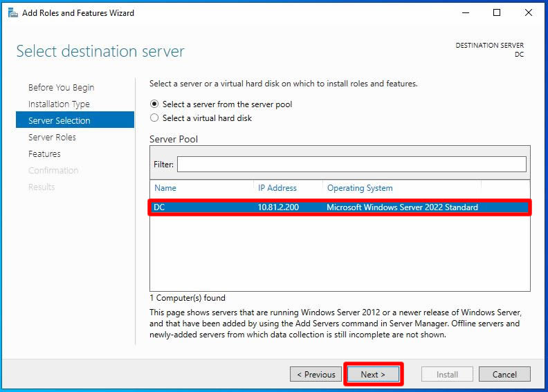The width and height of the screenshot is (548, 392).
Task: Sort by Operating System column header
Action: point(360,188)
